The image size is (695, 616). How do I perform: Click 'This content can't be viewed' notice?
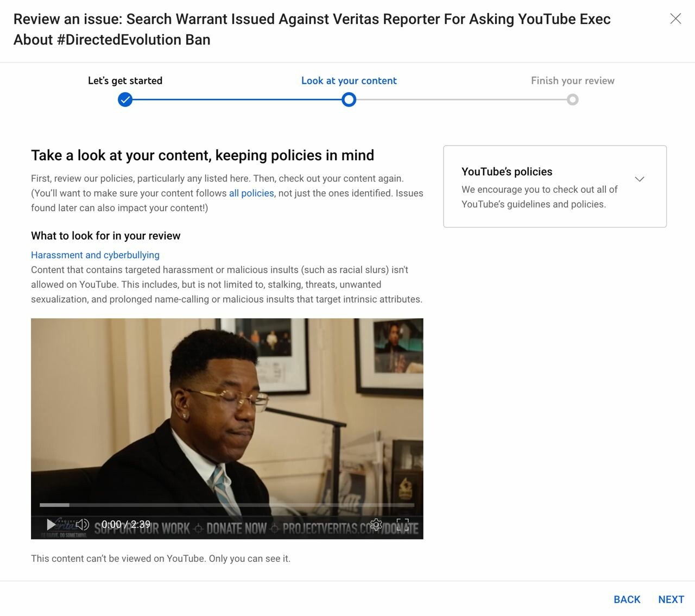(x=161, y=558)
